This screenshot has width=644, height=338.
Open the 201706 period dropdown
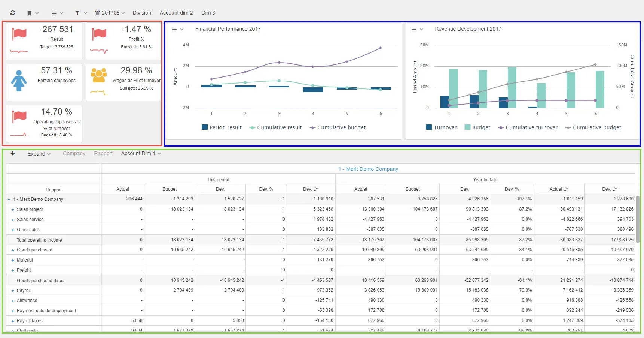tap(110, 13)
